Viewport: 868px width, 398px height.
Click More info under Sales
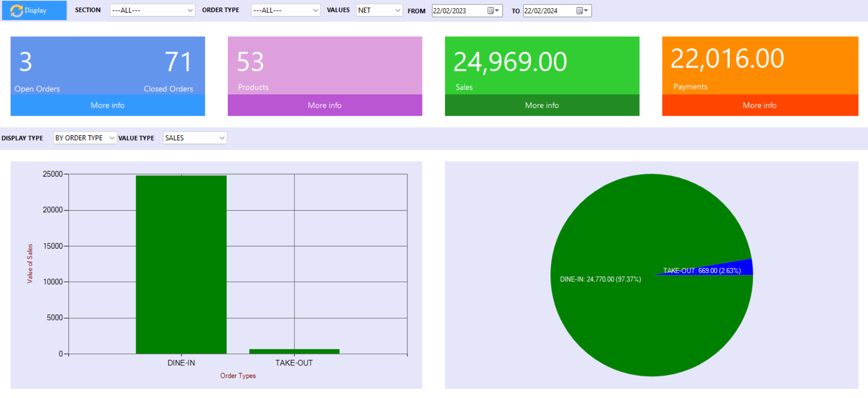tap(542, 105)
